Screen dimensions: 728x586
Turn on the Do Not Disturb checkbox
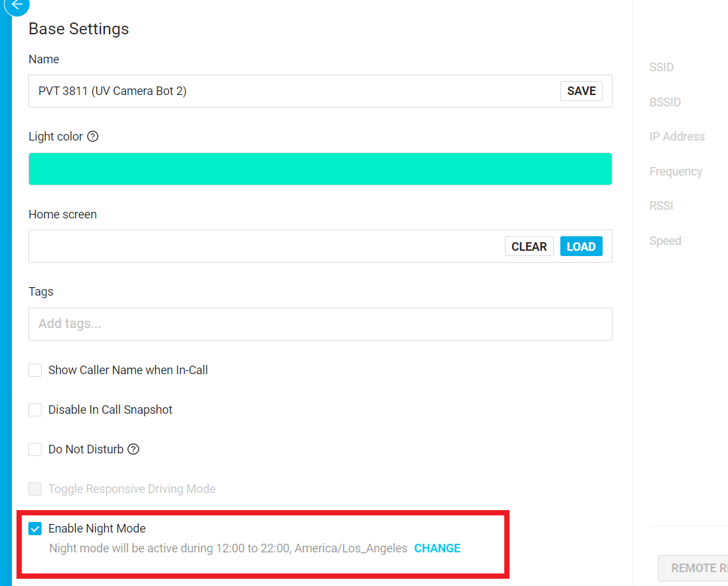coord(35,449)
